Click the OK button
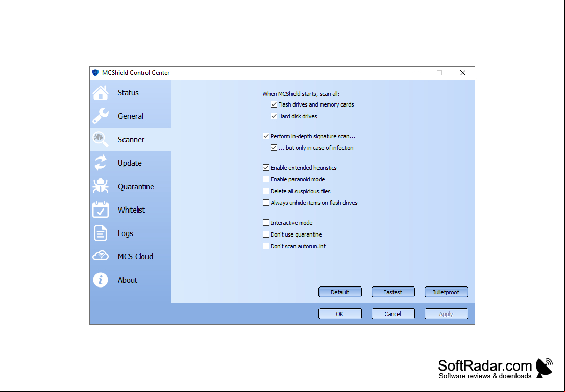The height and width of the screenshot is (392, 565). 340,314
